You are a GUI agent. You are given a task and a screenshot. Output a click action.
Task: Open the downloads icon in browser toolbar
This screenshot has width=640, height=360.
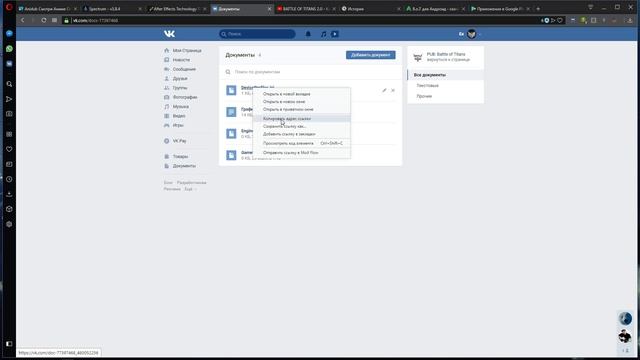(x=630, y=20)
